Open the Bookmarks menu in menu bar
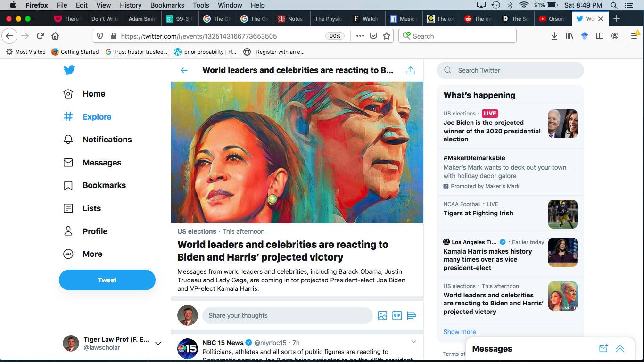Screen dimensions: 644x362 coord(167,5)
